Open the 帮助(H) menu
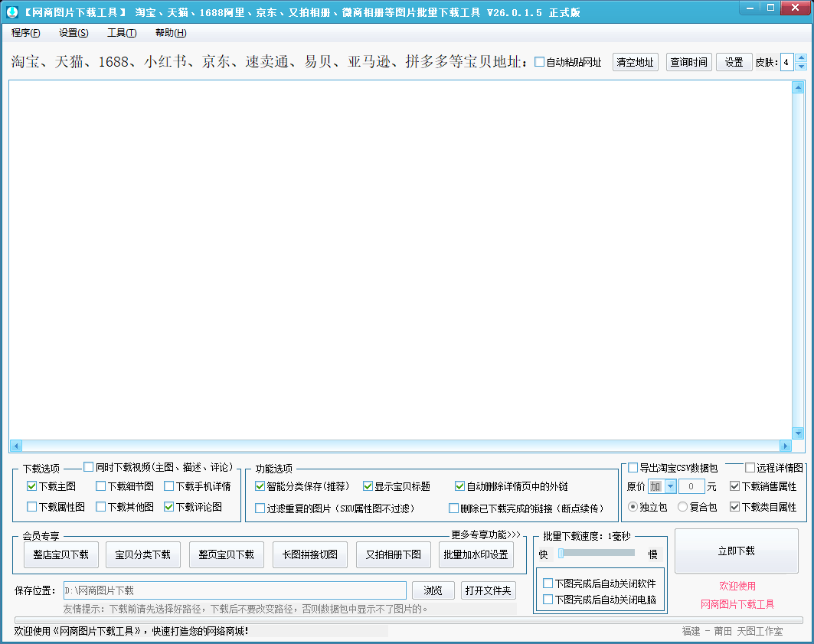Image resolution: width=814 pixels, height=644 pixels. click(x=171, y=33)
